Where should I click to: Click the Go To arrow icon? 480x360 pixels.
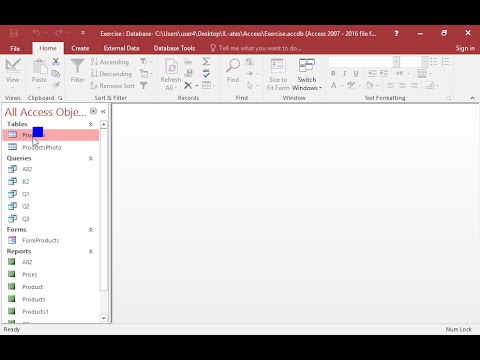coord(250,73)
